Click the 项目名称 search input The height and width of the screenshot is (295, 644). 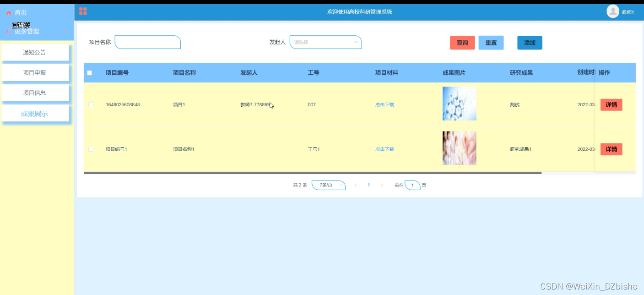point(148,42)
